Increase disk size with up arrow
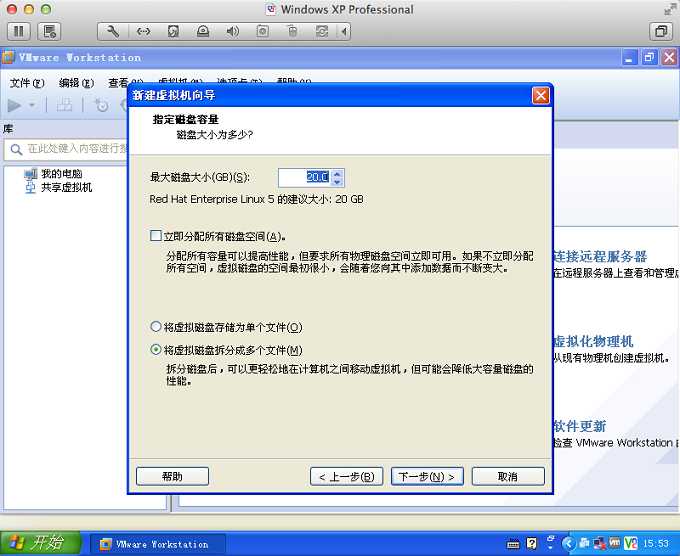The width and height of the screenshot is (680, 556). click(x=337, y=173)
